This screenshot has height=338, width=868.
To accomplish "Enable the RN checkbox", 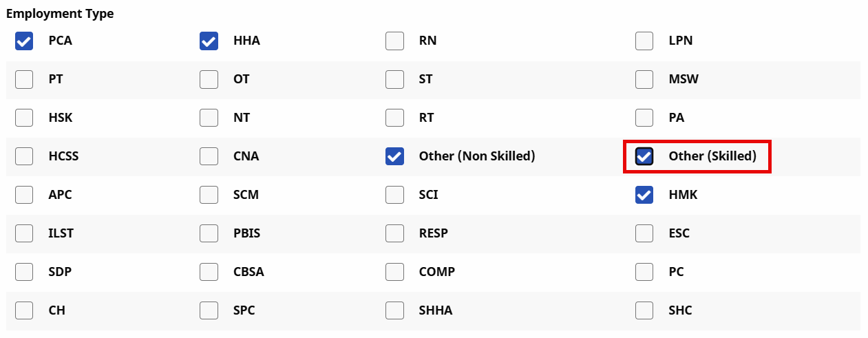I will [394, 41].
